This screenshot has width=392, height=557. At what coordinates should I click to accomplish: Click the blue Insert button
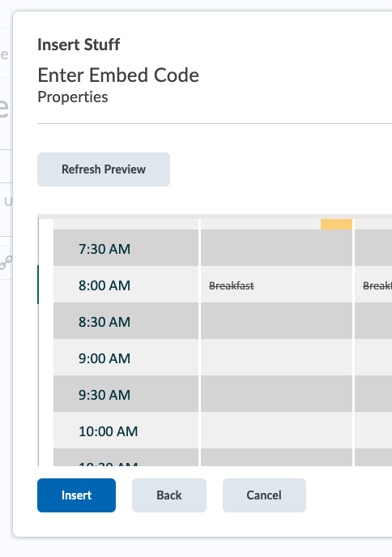pos(76,495)
